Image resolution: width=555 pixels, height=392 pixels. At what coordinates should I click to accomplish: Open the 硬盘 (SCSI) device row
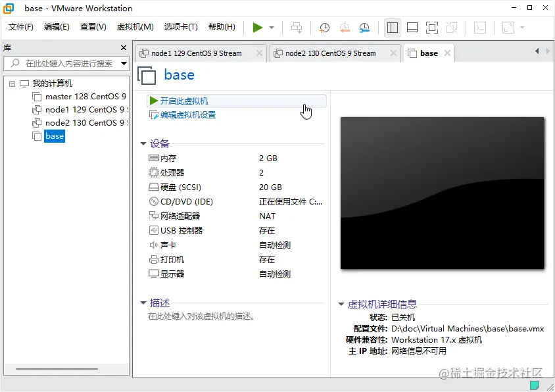[236, 187]
